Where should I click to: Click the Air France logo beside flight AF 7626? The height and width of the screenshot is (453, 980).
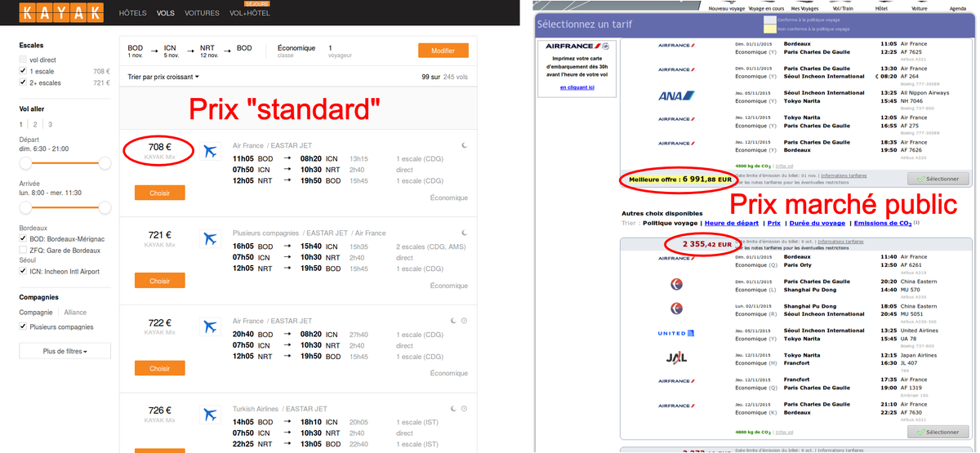(675, 144)
